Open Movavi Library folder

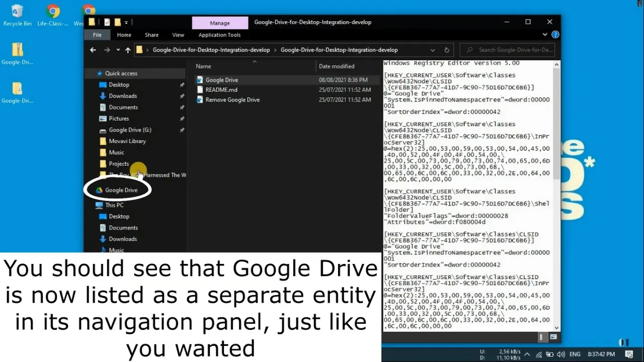(x=127, y=141)
